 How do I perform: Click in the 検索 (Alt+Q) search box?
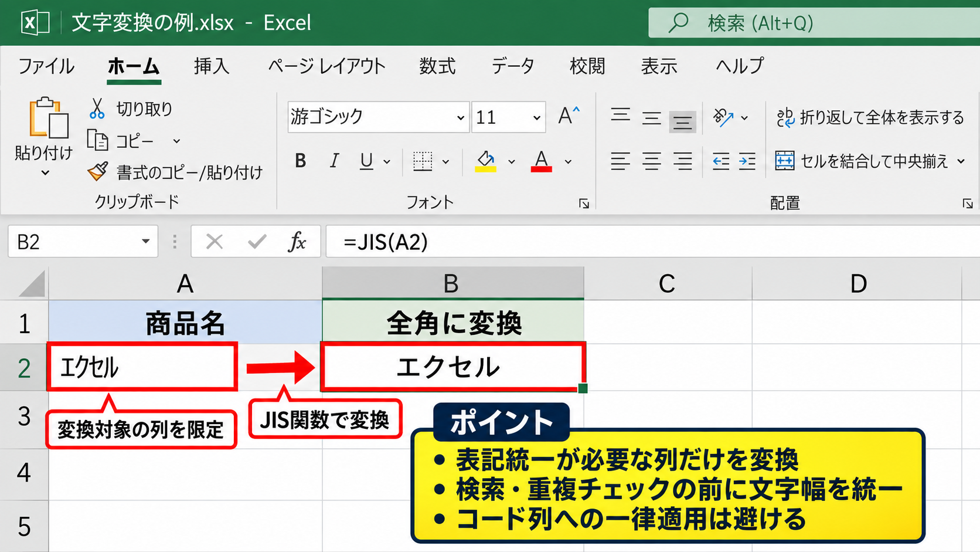(814, 23)
